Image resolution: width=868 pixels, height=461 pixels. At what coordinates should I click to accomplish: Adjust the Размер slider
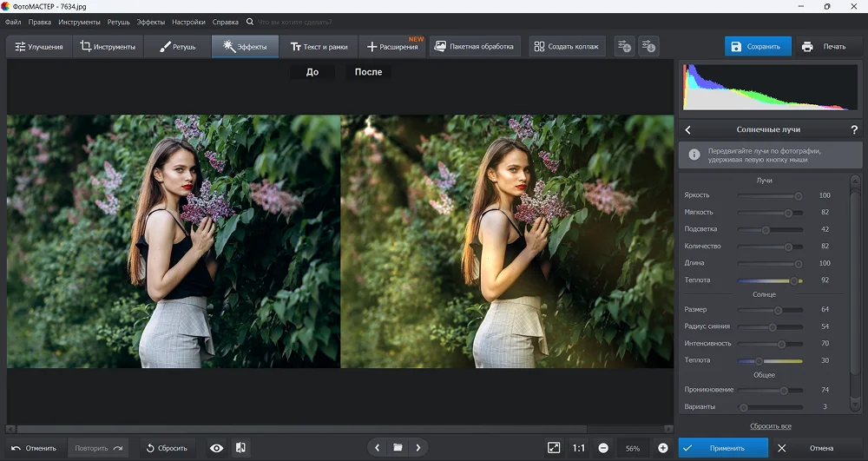pos(769,310)
